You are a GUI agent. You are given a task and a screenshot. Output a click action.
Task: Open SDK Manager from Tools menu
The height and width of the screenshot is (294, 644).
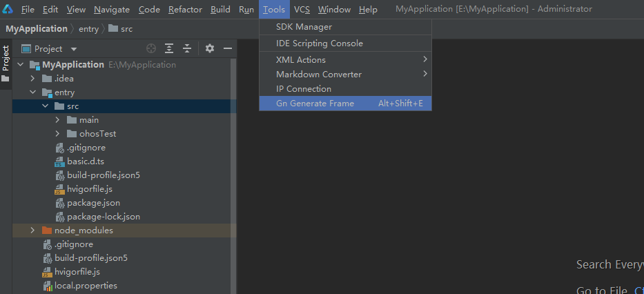pyautogui.click(x=304, y=27)
